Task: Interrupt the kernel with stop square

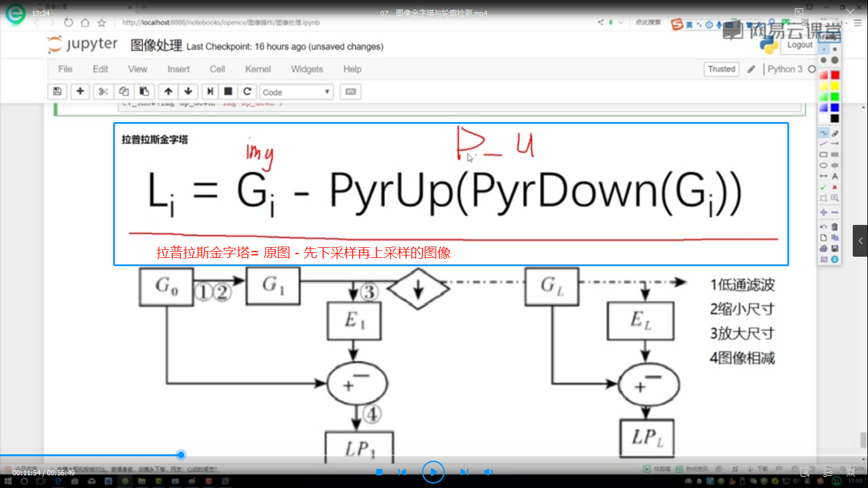Action: (x=228, y=91)
